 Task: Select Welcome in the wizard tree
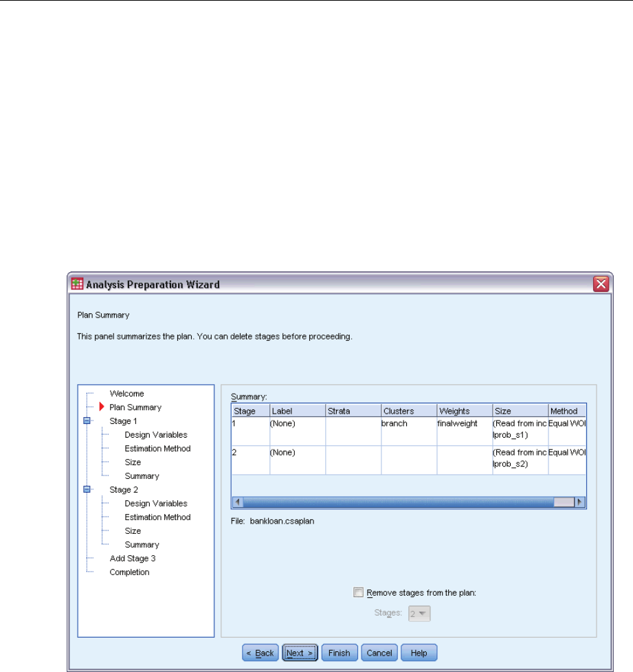127,394
